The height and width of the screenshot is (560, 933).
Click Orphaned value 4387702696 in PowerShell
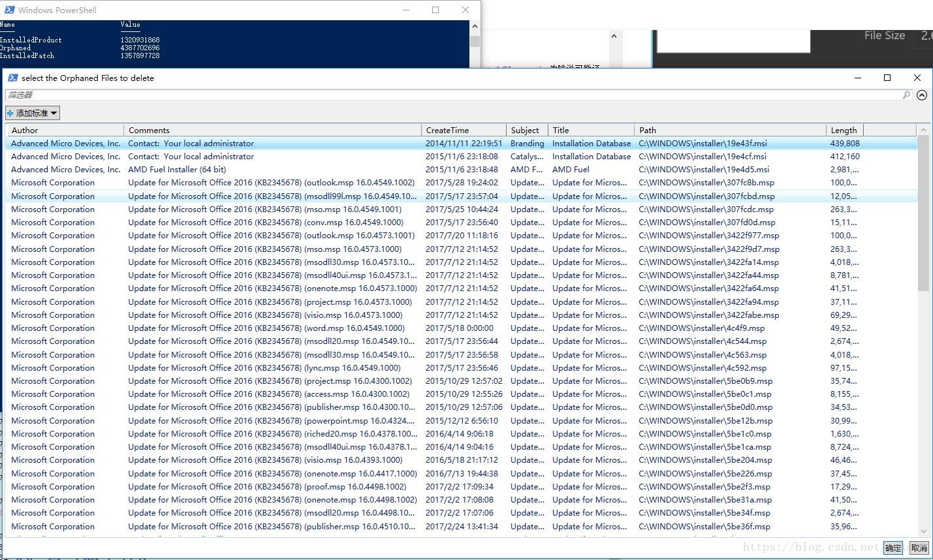[140, 48]
